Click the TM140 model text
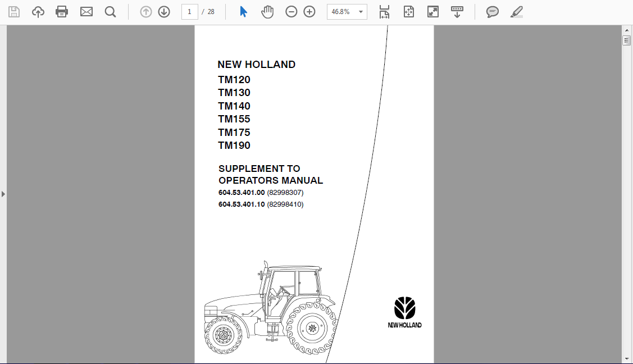 pos(234,106)
